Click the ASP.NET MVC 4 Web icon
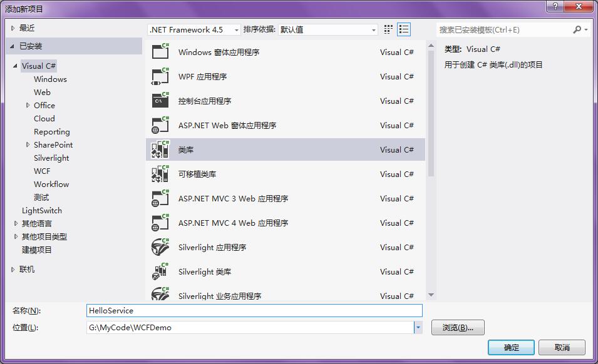The width and height of the screenshot is (598, 364). pyautogui.click(x=160, y=223)
